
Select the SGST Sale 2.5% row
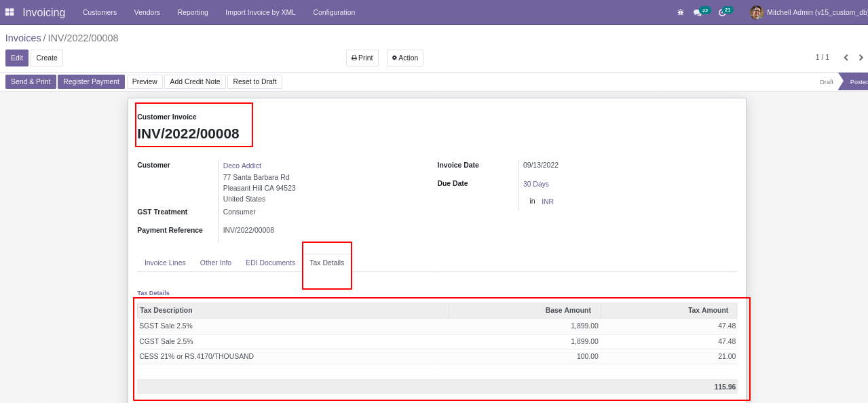tap(437, 326)
